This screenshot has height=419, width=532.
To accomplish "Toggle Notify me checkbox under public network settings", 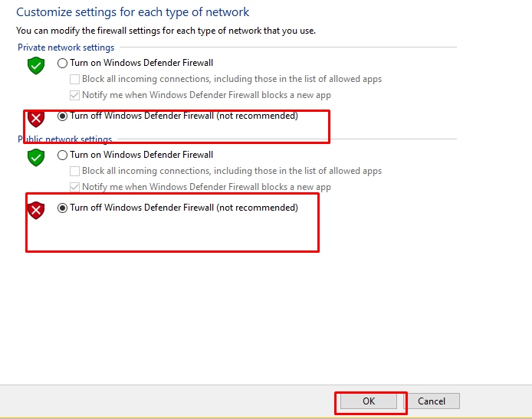I will pyautogui.click(x=74, y=187).
